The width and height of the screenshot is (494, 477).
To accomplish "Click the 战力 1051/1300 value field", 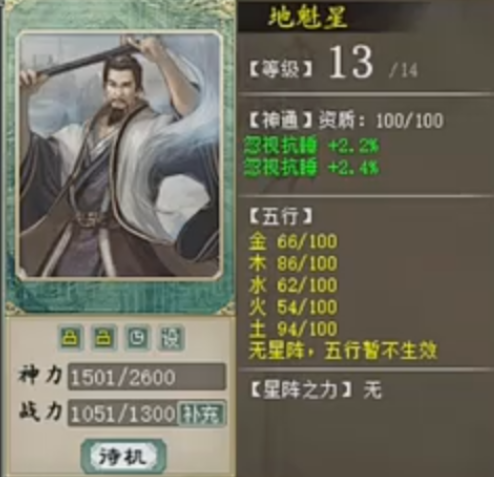I will tap(123, 414).
